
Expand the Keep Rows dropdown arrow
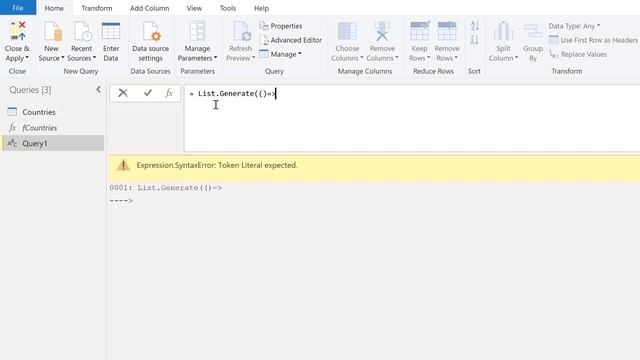click(429, 58)
